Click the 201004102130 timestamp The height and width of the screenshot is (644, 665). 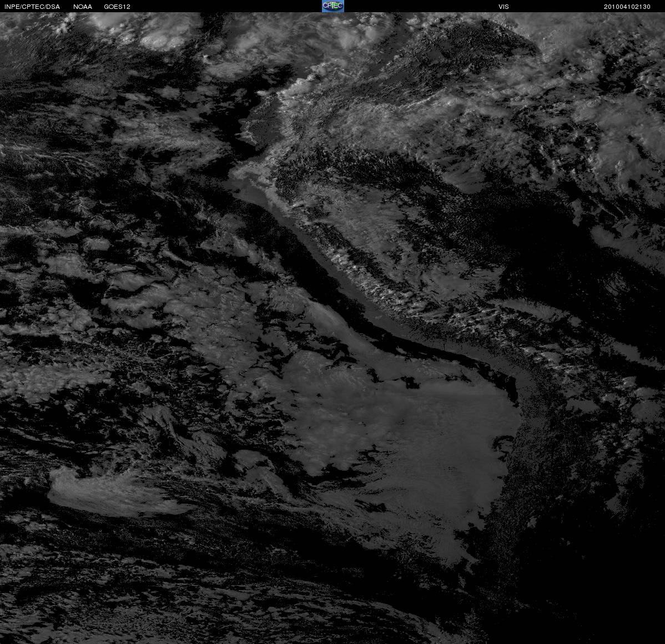[627, 7]
